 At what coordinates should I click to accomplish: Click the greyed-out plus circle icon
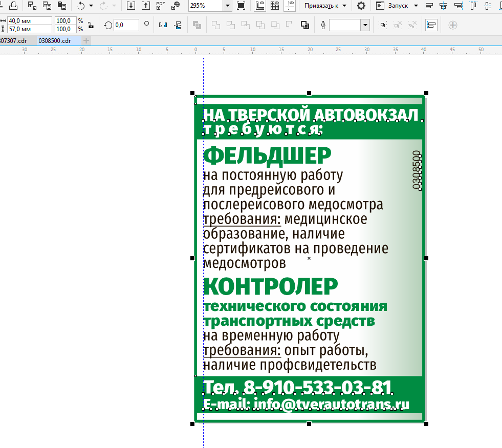click(453, 25)
